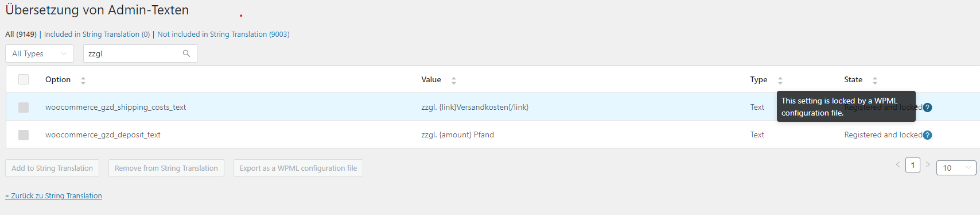Show Not included in String Translation filter
980x215 pixels.
(223, 34)
